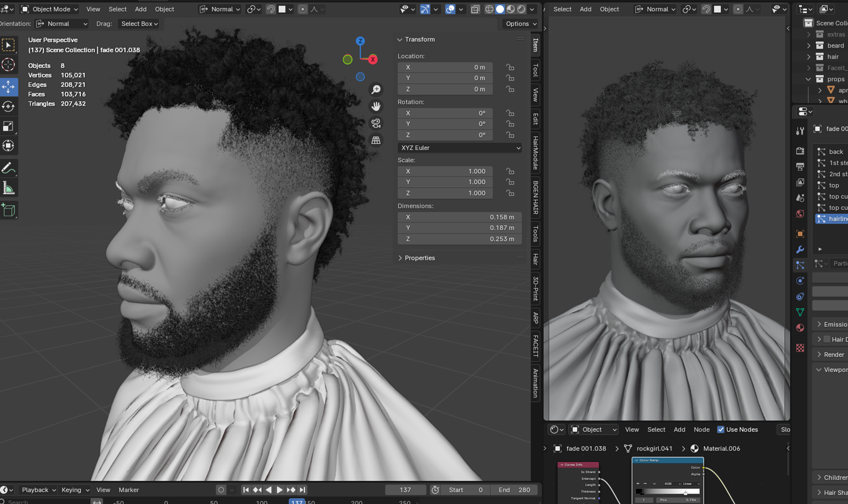Image resolution: width=848 pixels, height=504 pixels.
Task: Toggle viewport gizmos display button
Action: (x=425, y=9)
